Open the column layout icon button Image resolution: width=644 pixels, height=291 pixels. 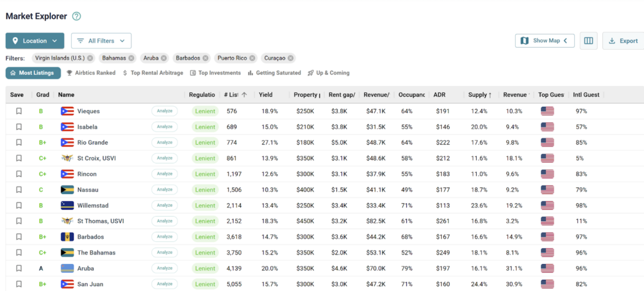click(588, 41)
